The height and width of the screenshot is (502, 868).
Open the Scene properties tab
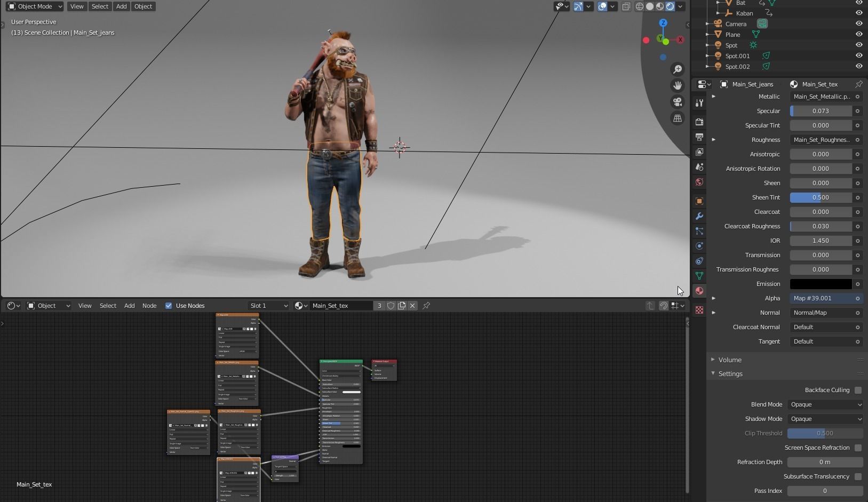pyautogui.click(x=699, y=167)
